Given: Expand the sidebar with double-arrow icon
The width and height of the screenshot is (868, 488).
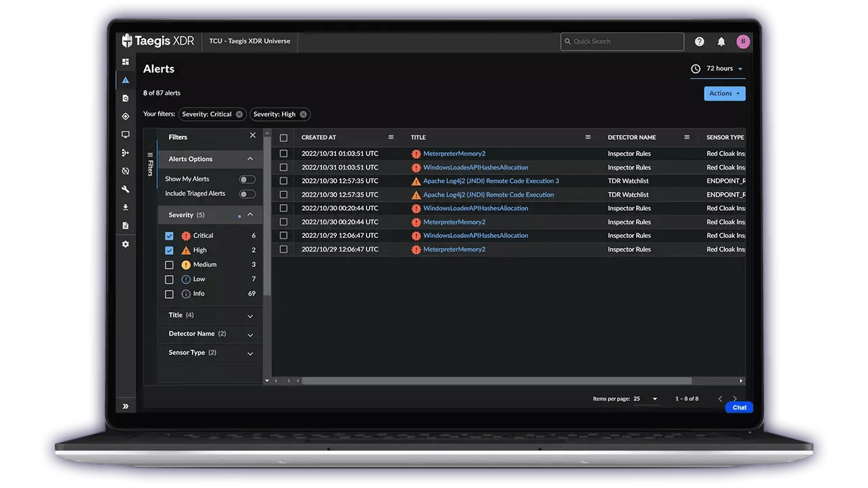Looking at the screenshot, I should point(125,406).
